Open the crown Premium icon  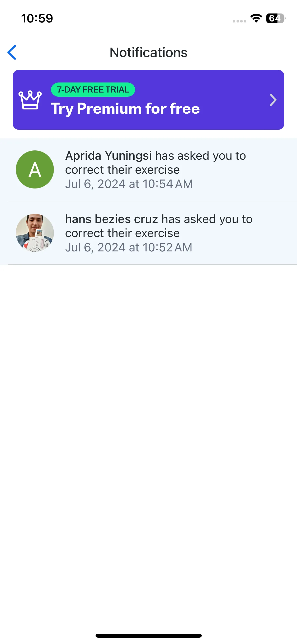(30, 100)
